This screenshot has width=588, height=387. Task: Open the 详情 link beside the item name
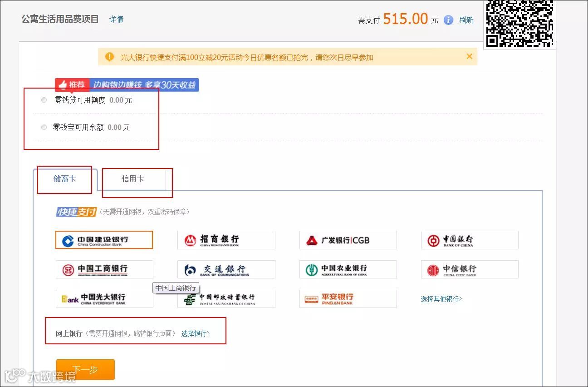pos(116,19)
